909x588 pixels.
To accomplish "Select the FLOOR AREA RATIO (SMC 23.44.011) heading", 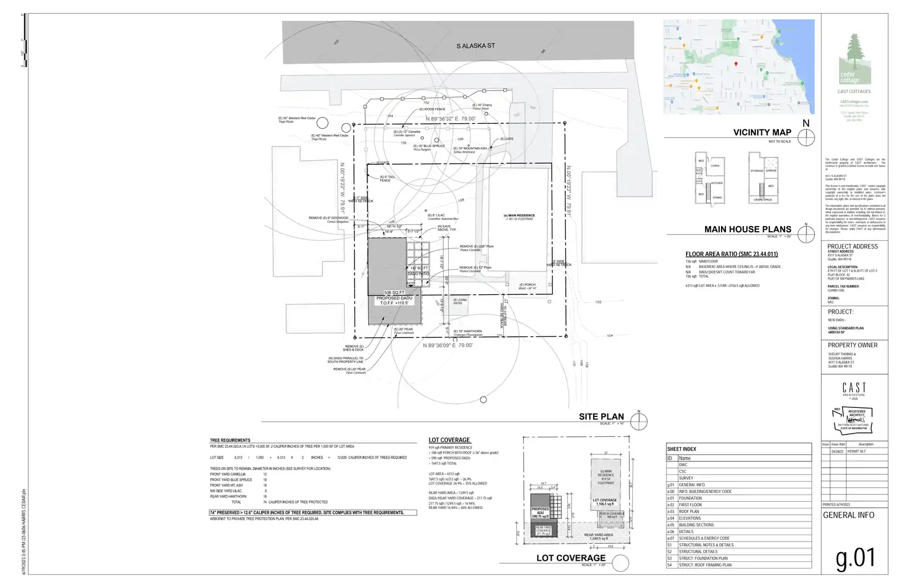I will pos(731,254).
